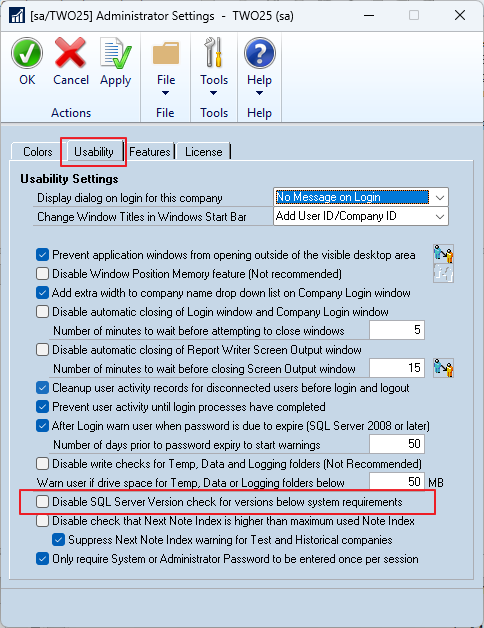The height and width of the screenshot is (628, 484).
Task: Open the File folder icon menu
Action: (166, 53)
